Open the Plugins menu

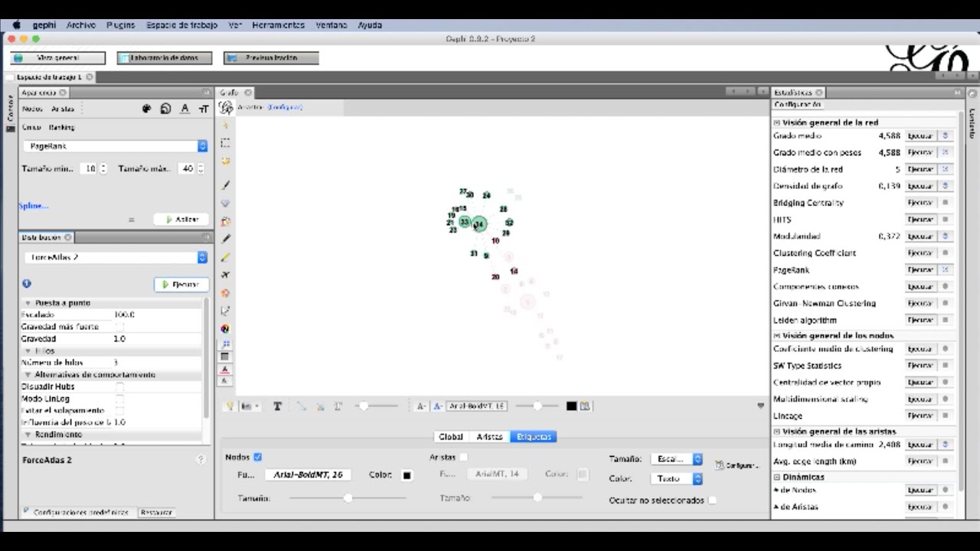coord(121,25)
